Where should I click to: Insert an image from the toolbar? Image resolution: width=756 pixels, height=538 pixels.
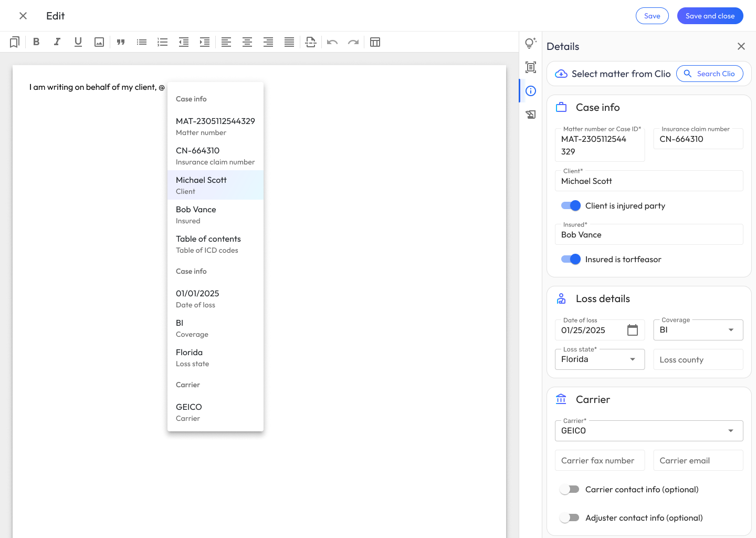[x=99, y=42]
